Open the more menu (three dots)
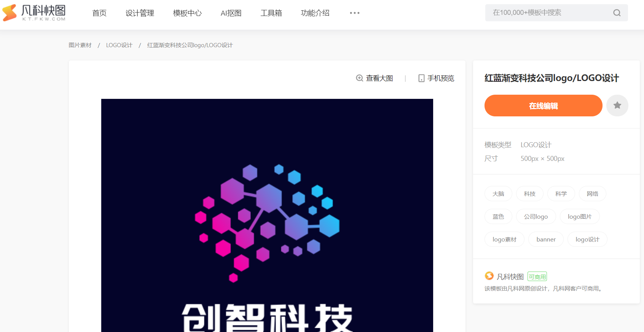This screenshot has width=644, height=332. 354,13
